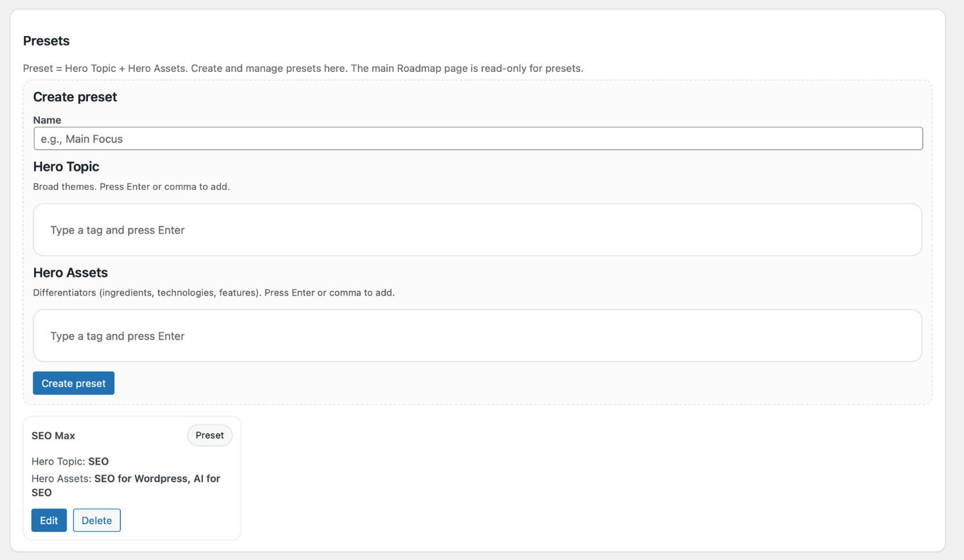The image size is (964, 560).
Task: Click the Presets page heading
Action: click(46, 40)
